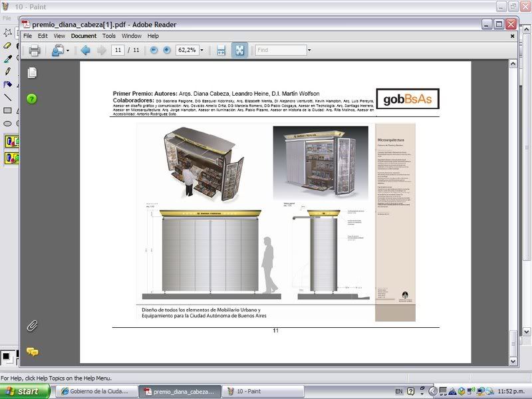Click the green help question mark icon
The image size is (532, 399).
coord(32,98)
